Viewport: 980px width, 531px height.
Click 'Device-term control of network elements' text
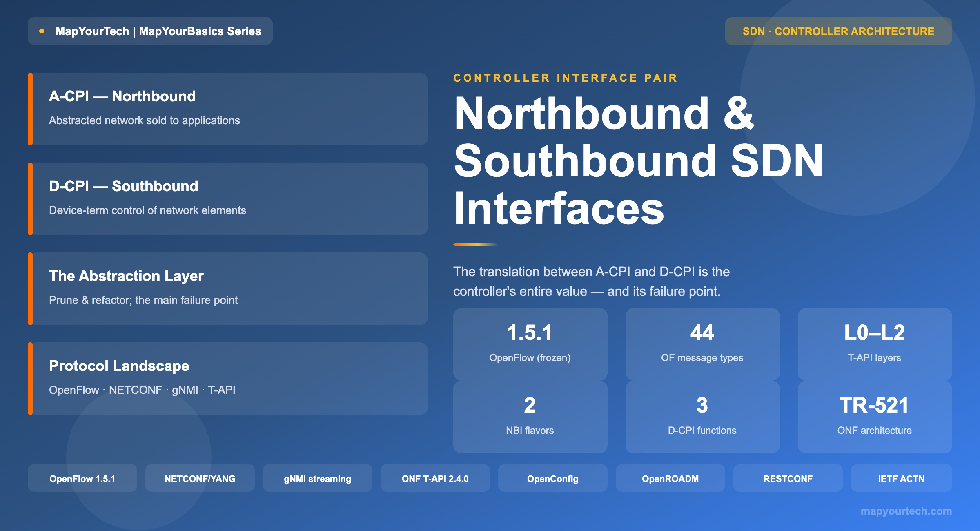click(x=147, y=210)
